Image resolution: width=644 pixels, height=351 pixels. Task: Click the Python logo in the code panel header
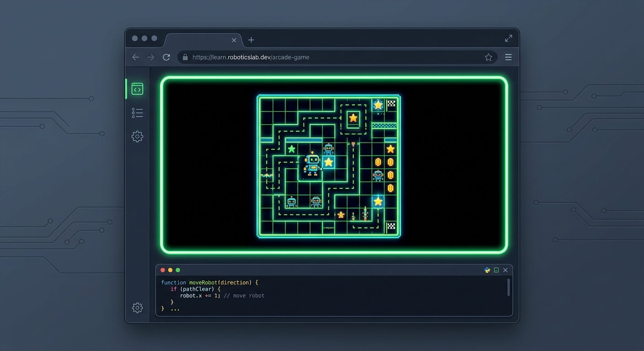[487, 270]
